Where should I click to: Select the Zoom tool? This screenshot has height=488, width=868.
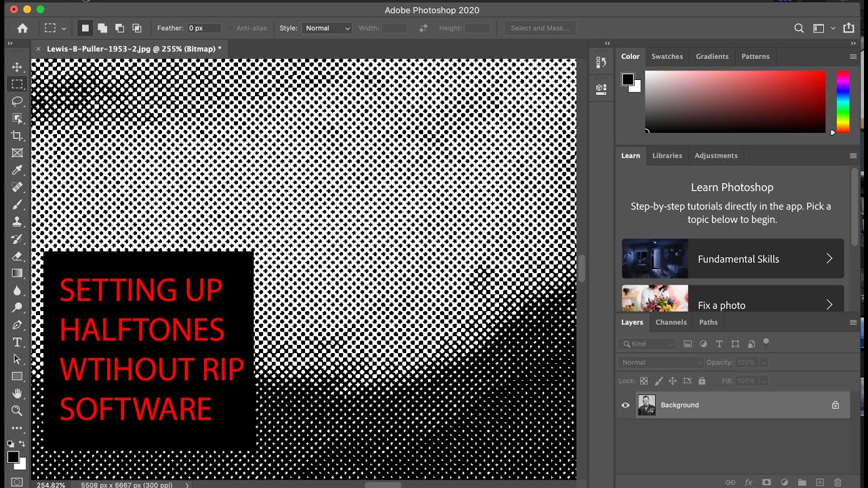pyautogui.click(x=17, y=411)
